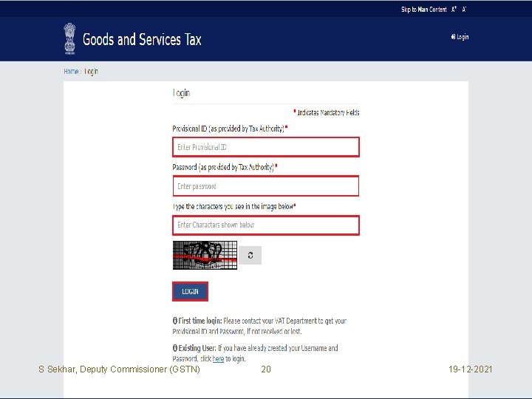Viewport: 532px width, 399px height.
Task: Select the Login breadcrumb text
Action: point(92,71)
